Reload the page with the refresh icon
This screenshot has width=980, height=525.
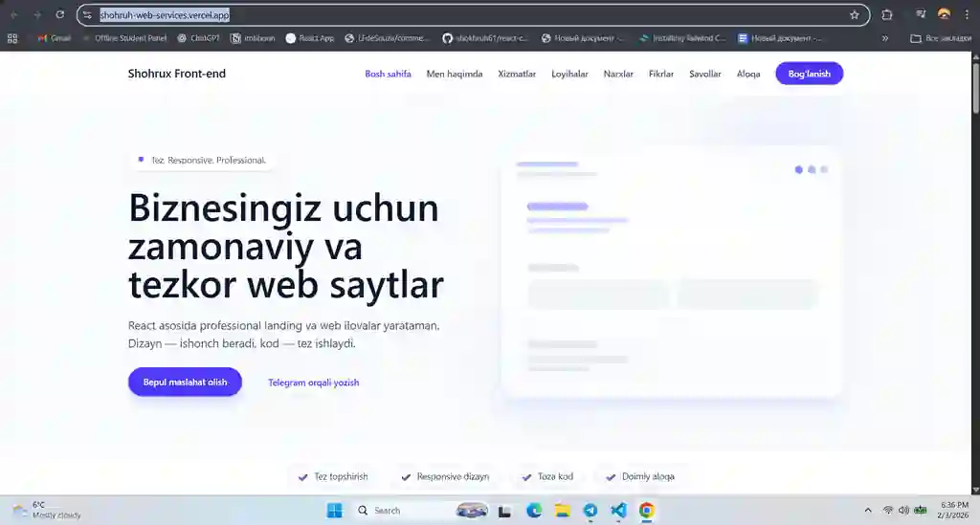[x=60, y=14]
